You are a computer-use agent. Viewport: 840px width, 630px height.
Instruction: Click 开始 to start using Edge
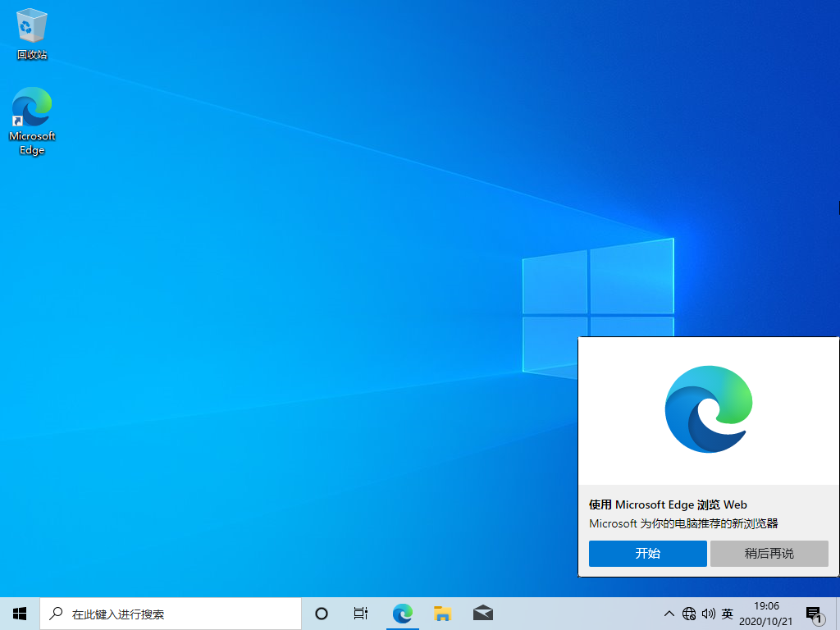(647, 554)
